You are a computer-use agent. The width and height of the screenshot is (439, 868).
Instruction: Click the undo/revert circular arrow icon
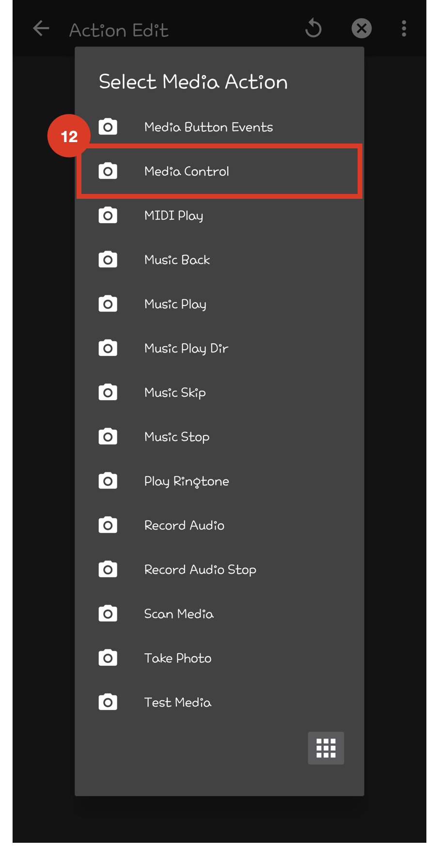314,29
